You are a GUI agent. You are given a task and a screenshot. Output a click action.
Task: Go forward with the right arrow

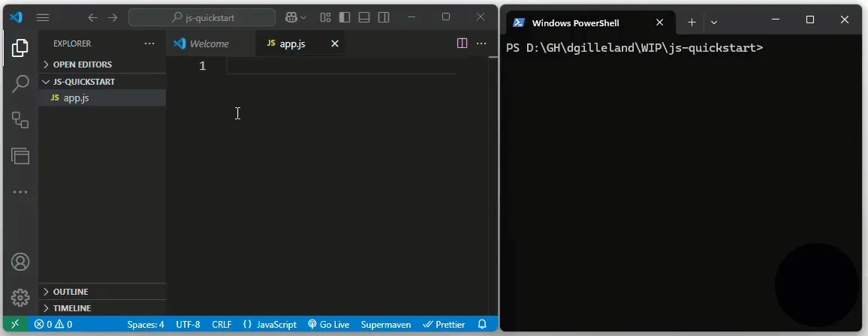[x=113, y=18]
